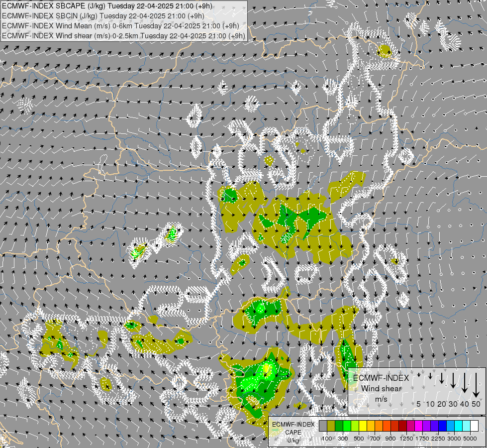The height and width of the screenshot is (448, 487).
Task: Click the 5 m/s arrow in shear legend
Action: pos(419,375)
